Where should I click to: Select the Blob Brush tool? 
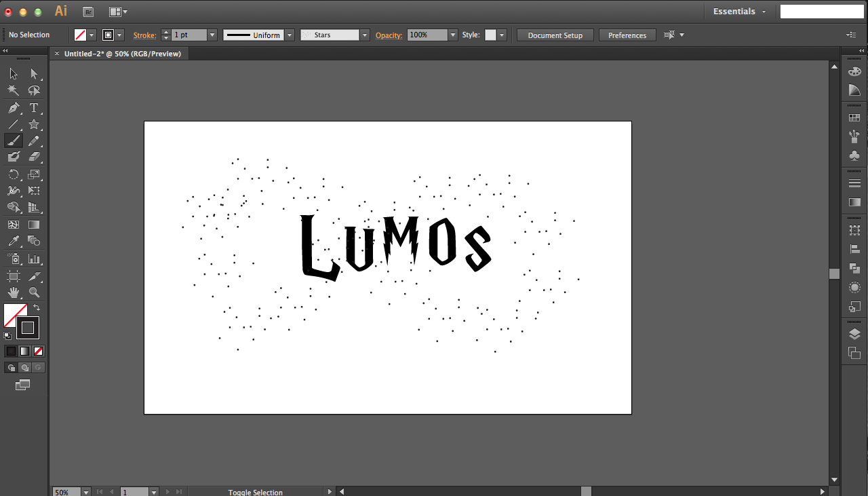(x=14, y=157)
